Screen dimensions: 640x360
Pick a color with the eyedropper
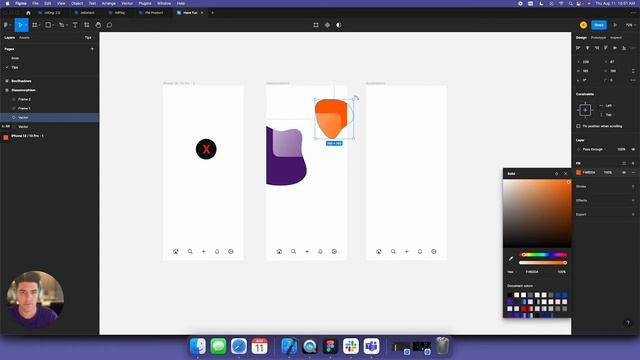(511, 258)
